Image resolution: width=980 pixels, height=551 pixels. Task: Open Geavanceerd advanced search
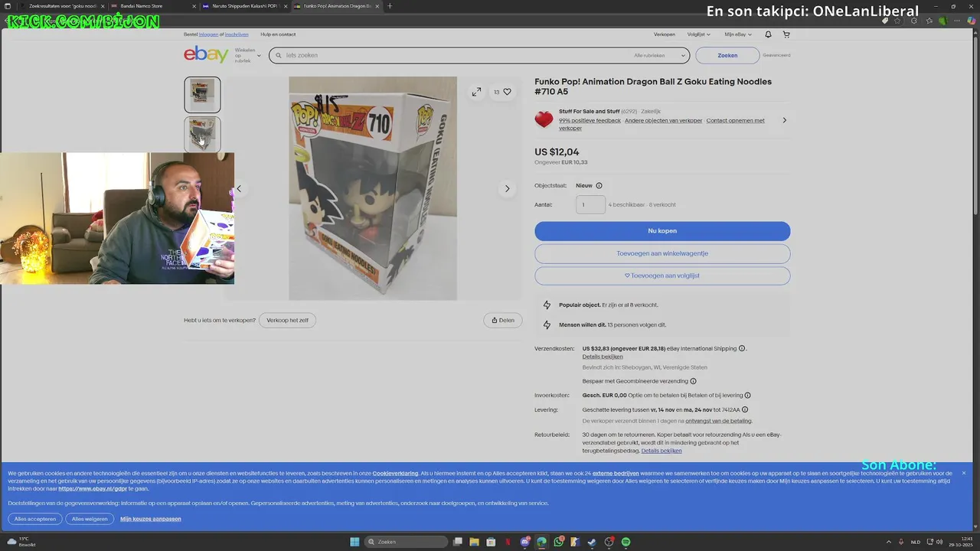776,55
